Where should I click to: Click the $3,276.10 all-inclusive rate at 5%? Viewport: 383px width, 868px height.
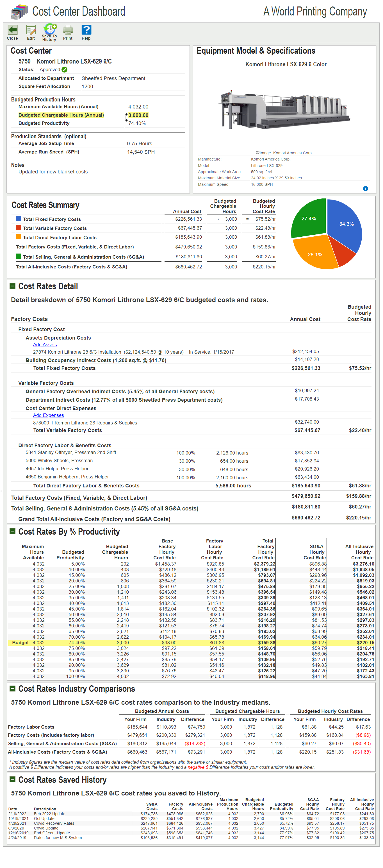(363, 564)
